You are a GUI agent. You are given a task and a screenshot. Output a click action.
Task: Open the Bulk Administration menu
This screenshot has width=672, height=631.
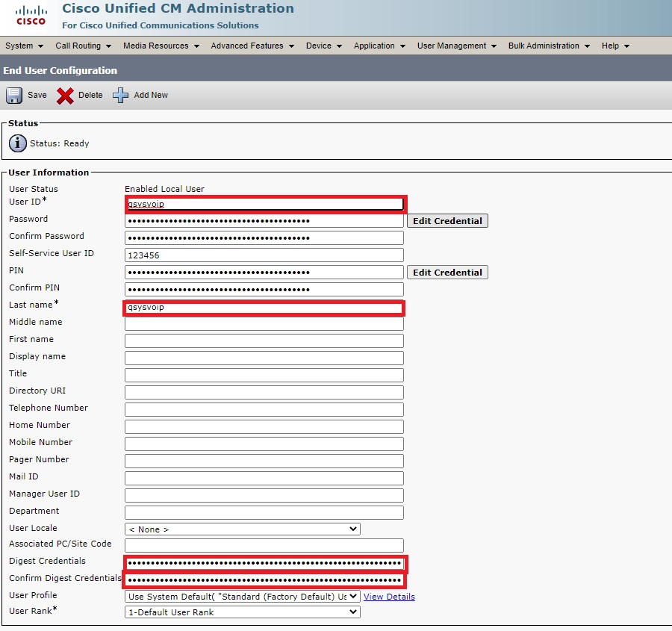pos(549,46)
